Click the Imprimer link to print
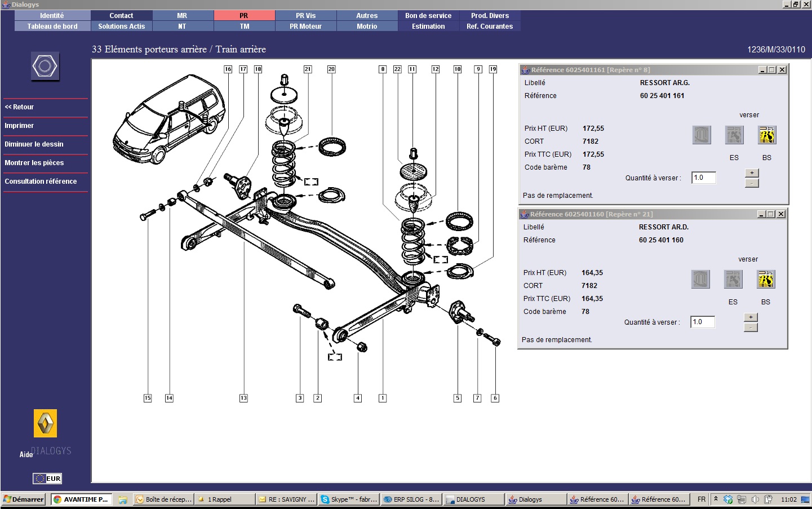 pos(19,126)
